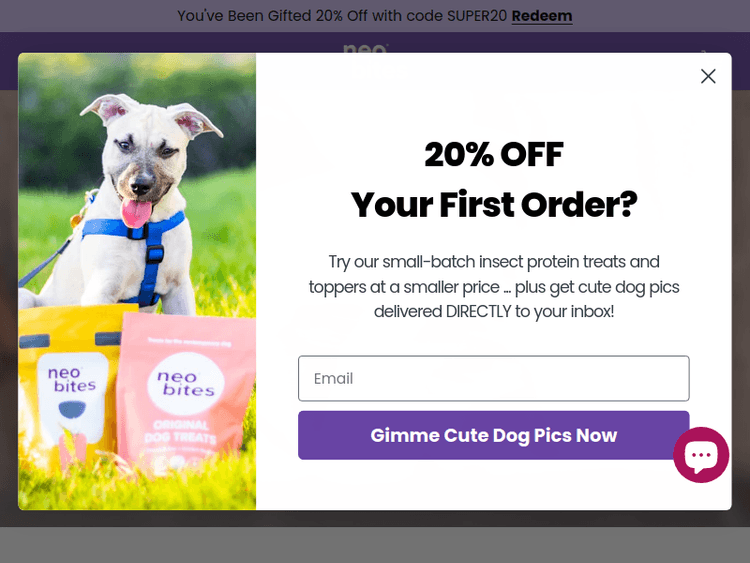Click the Redeem link in banner
The height and width of the screenshot is (563, 750).
click(x=541, y=16)
